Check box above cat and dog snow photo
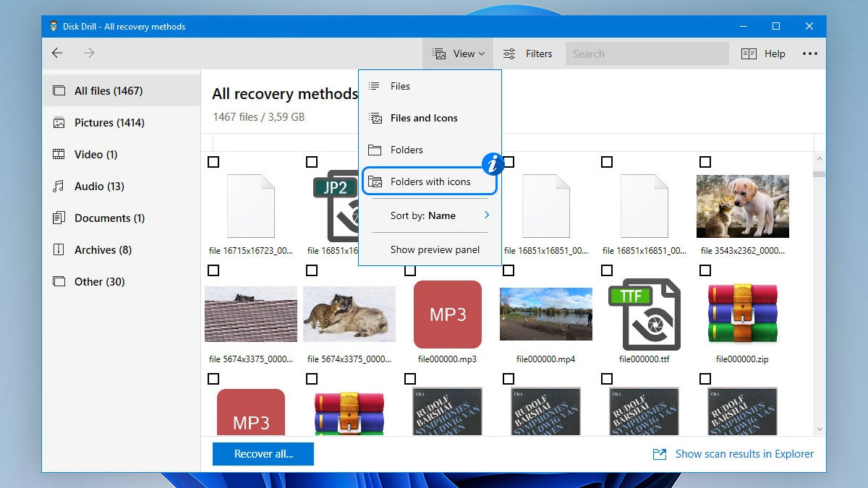Screen dimensions: 868x488 (312, 270)
